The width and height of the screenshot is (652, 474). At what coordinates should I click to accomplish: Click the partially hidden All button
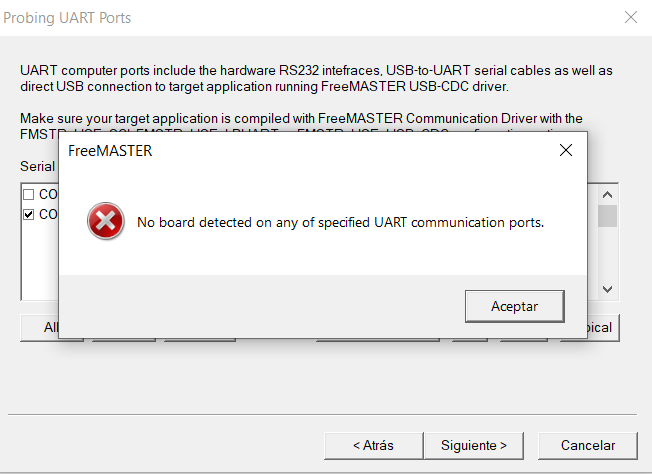click(x=40, y=327)
